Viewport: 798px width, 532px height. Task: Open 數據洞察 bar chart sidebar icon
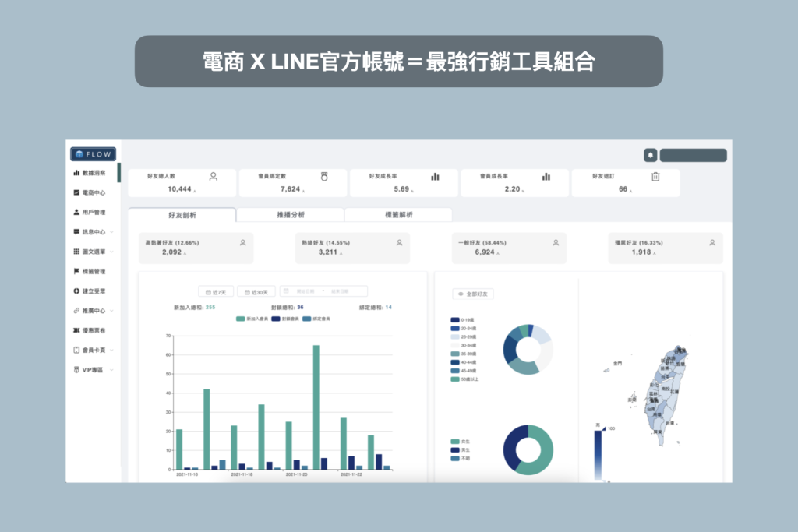(76, 173)
